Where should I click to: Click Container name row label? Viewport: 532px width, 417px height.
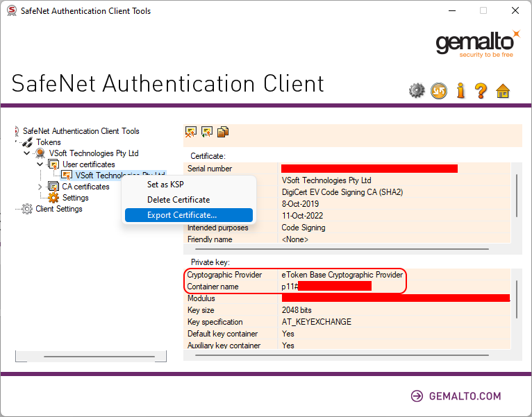click(x=213, y=287)
